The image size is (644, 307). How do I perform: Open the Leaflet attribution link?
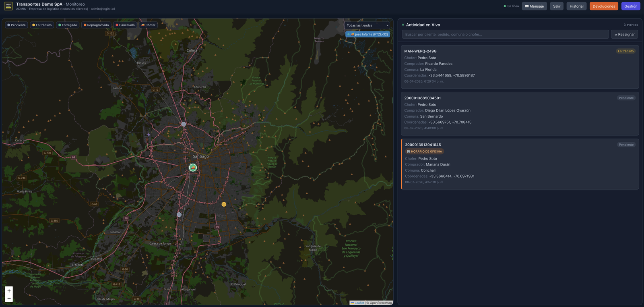point(357,303)
